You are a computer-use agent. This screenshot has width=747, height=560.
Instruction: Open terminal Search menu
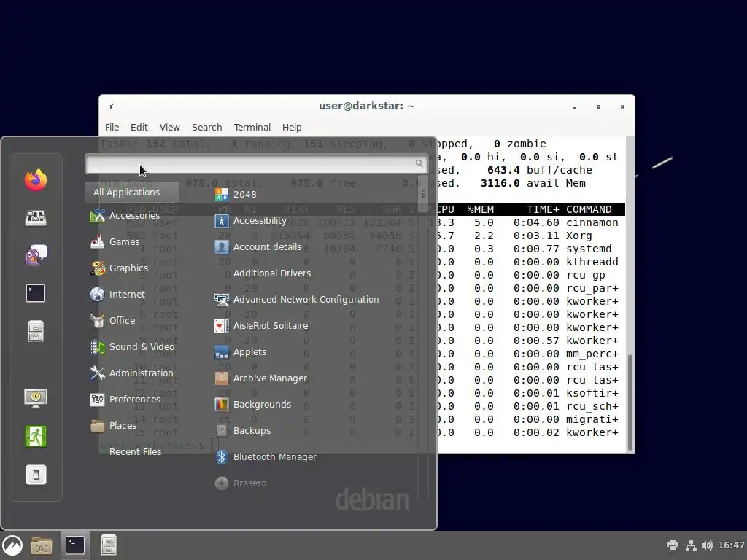coord(206,127)
